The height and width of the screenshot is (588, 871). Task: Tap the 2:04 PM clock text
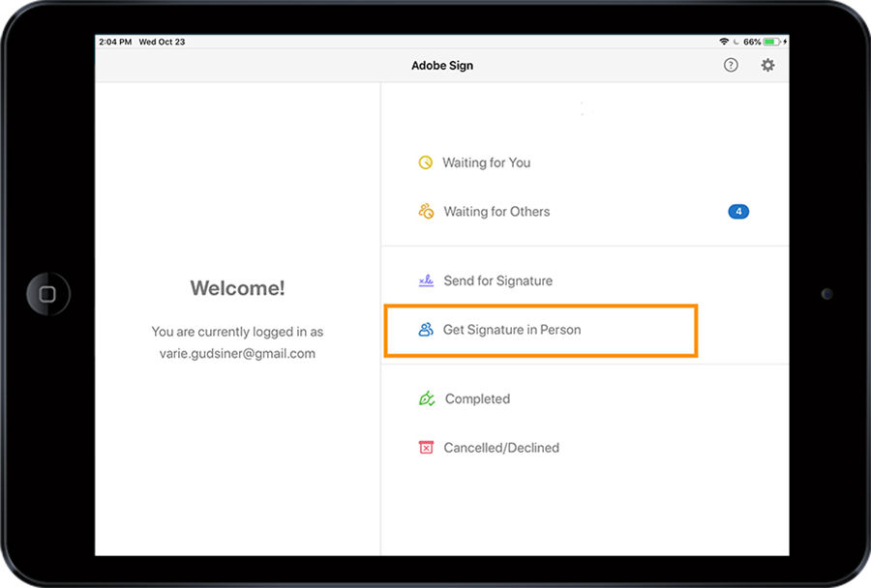(x=115, y=42)
